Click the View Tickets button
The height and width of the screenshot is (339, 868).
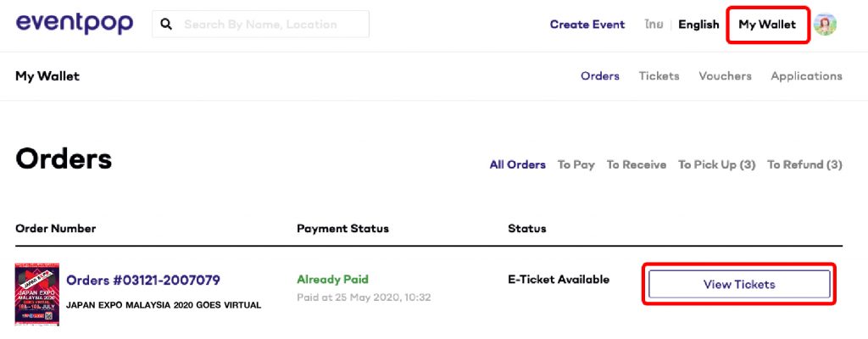pyautogui.click(x=739, y=284)
